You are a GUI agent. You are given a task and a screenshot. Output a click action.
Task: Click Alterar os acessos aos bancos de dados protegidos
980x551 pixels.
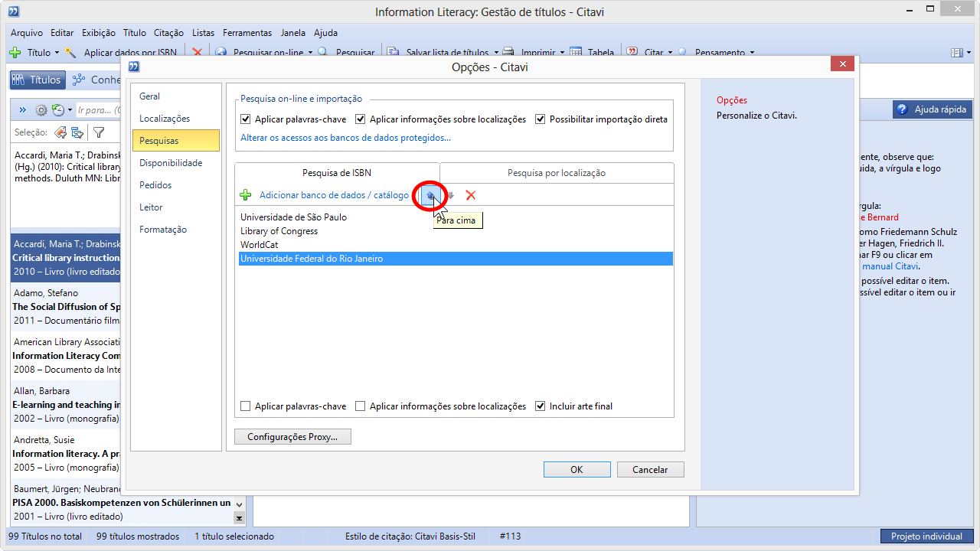pos(345,138)
